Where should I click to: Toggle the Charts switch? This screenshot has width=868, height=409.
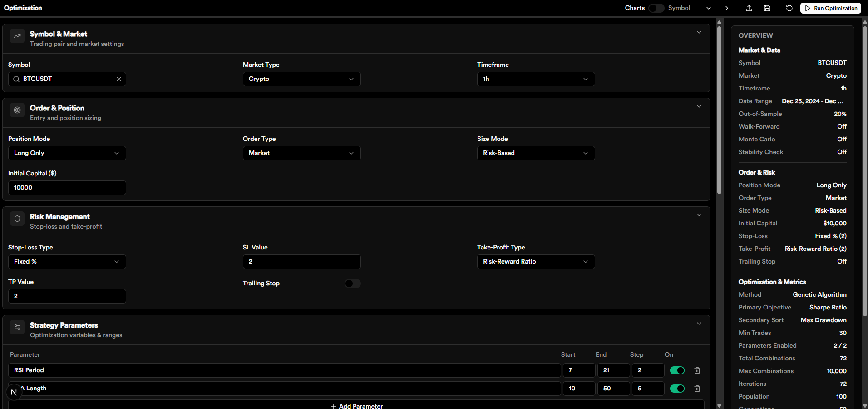pos(656,8)
